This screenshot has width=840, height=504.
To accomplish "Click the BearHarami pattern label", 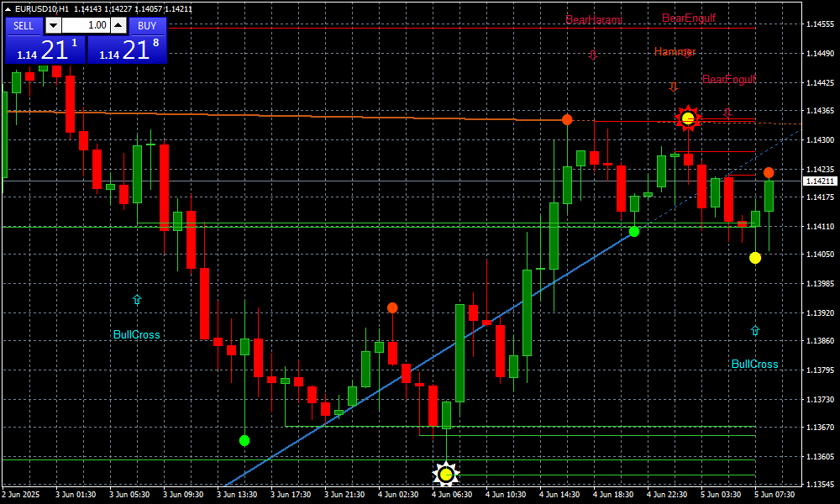I will (x=593, y=19).
